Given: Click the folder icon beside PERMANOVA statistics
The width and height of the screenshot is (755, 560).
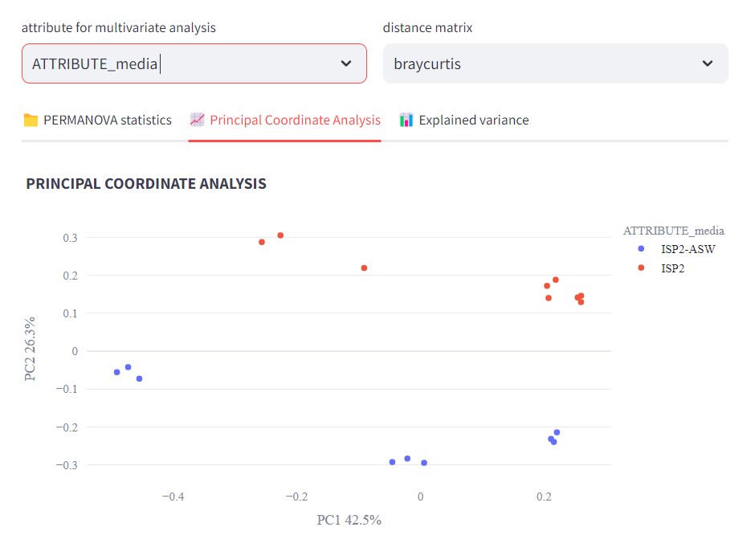Looking at the screenshot, I should tap(31, 121).
